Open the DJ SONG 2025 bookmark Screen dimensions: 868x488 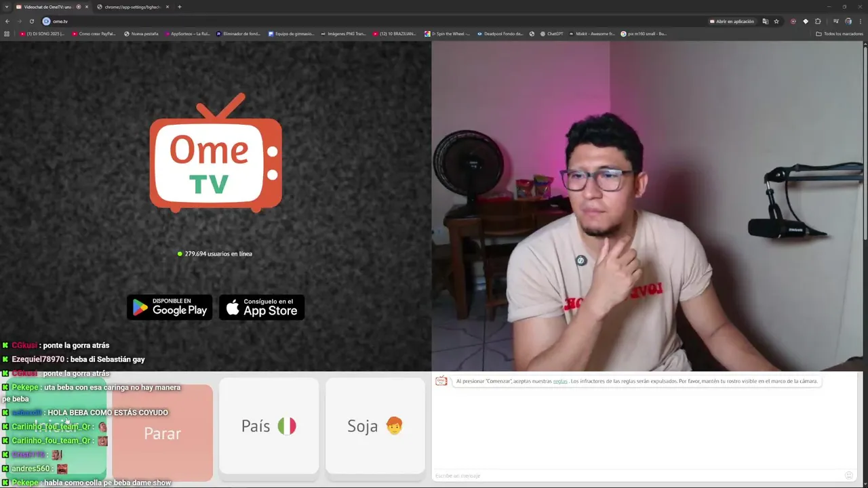[x=42, y=33]
